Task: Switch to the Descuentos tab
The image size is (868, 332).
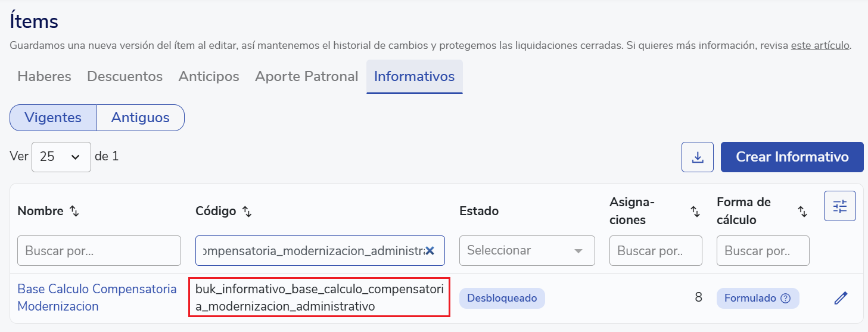Action: (125, 76)
